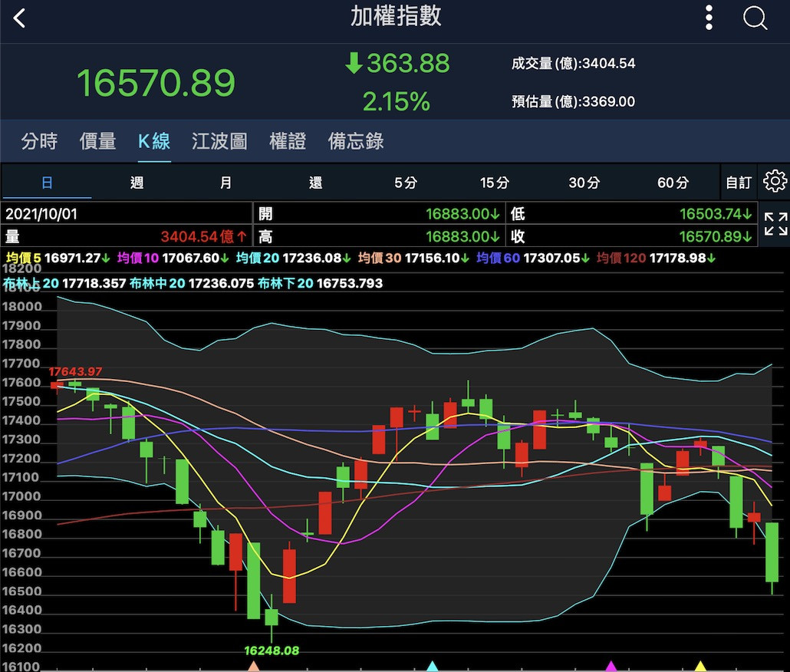
Task: Open the 江波圖 tab
Action: (219, 141)
